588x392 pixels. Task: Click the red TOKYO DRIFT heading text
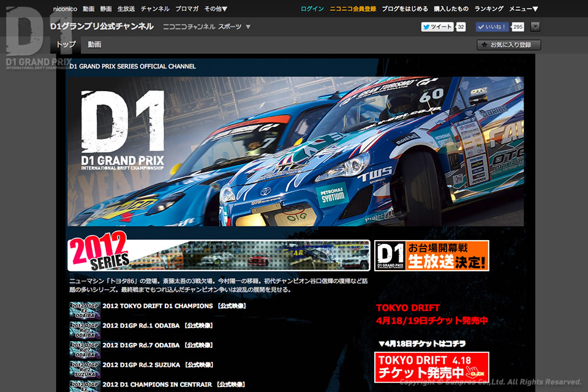click(408, 308)
